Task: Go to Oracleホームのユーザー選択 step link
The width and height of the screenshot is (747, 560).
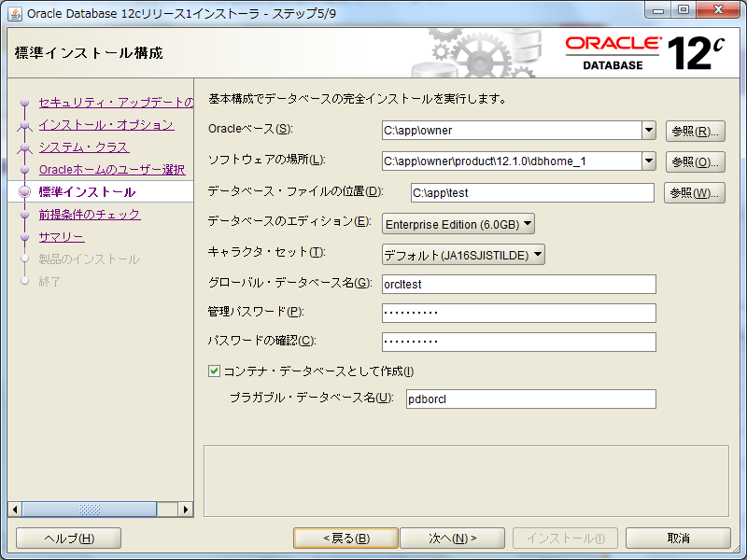Action: 112,170
